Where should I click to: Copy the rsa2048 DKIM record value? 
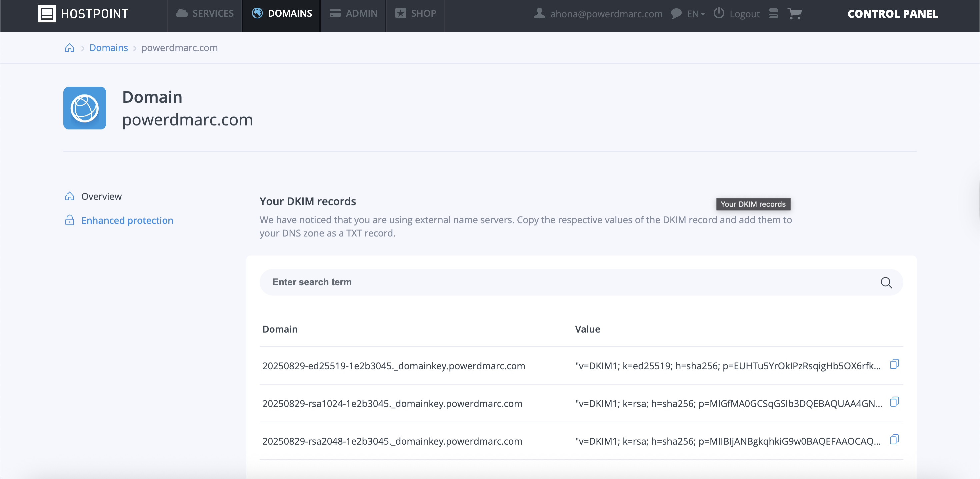(894, 440)
